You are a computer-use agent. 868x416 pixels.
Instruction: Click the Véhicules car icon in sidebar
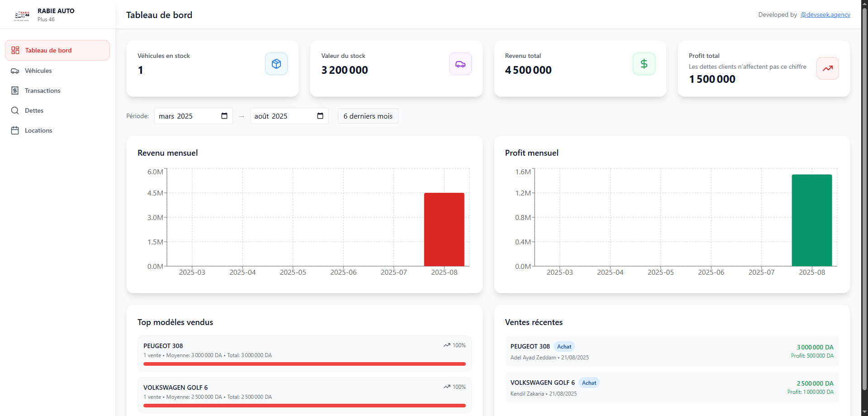pyautogui.click(x=15, y=71)
